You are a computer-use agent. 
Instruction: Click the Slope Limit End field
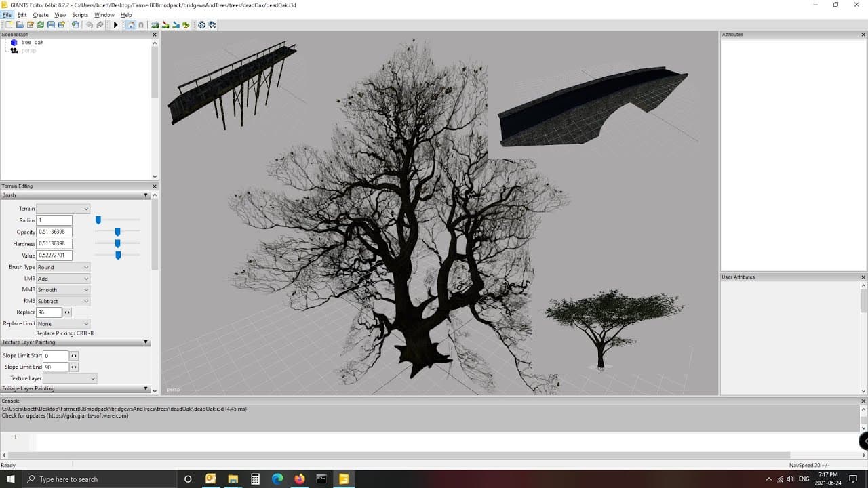coord(56,367)
